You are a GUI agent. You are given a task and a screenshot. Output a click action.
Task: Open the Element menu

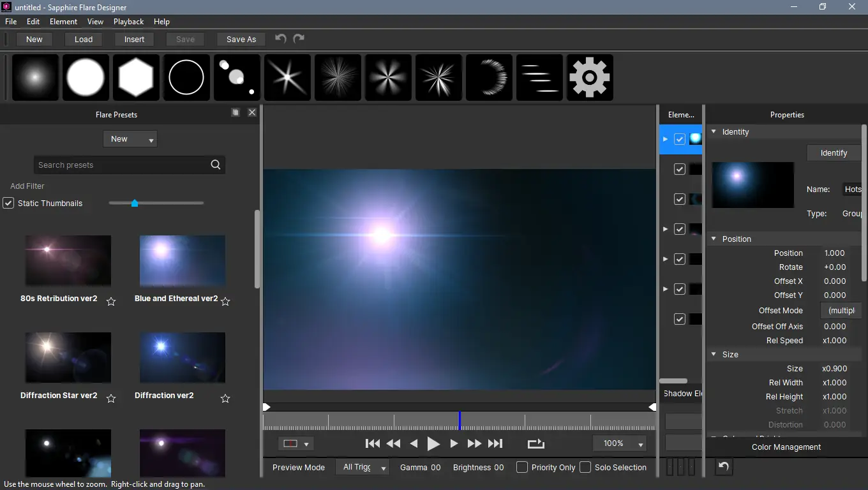(x=63, y=21)
